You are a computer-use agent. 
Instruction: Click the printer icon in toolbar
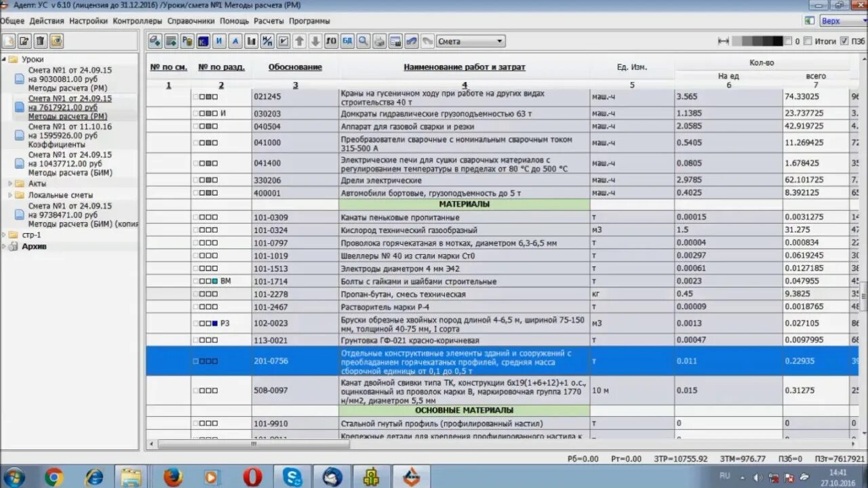(380, 41)
